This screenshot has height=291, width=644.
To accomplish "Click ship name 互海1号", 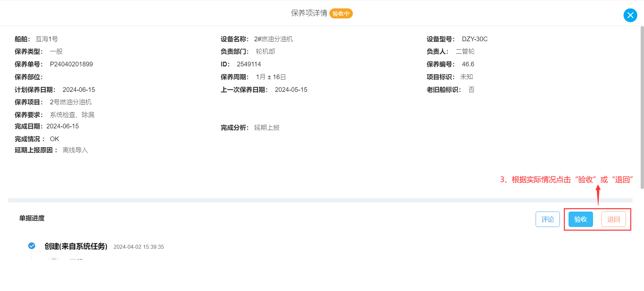I will [x=47, y=39].
